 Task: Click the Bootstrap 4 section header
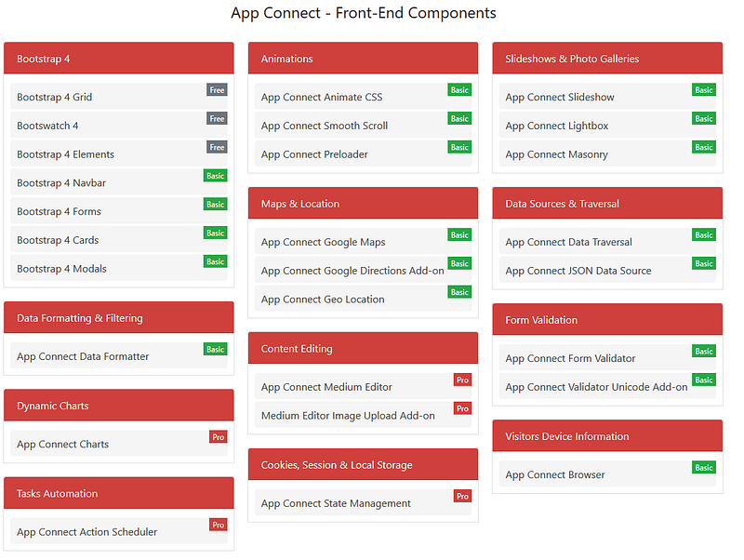119,59
